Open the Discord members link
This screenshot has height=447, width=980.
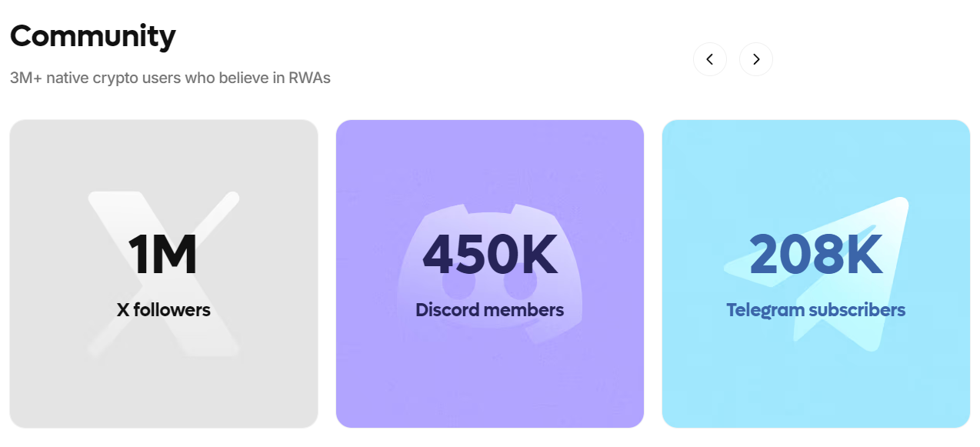(x=489, y=310)
